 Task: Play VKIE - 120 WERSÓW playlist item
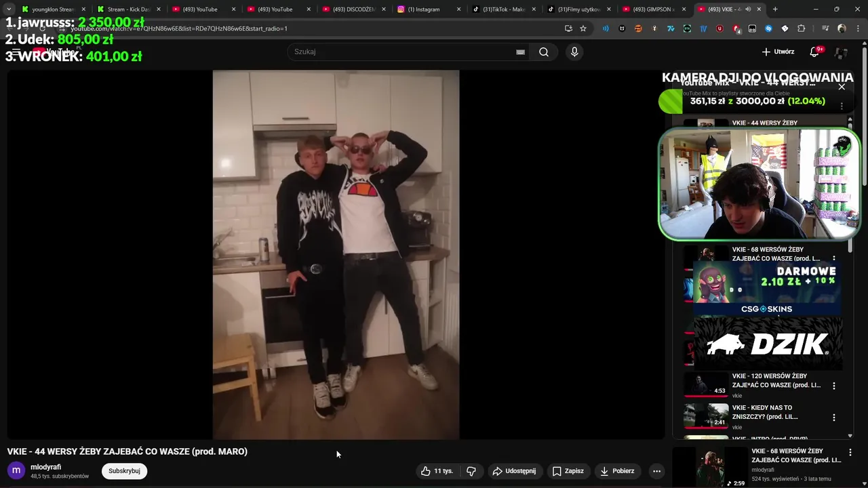coord(759,385)
